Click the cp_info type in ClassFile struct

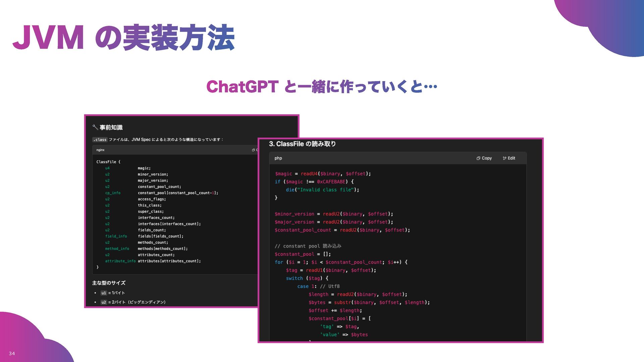click(x=113, y=193)
